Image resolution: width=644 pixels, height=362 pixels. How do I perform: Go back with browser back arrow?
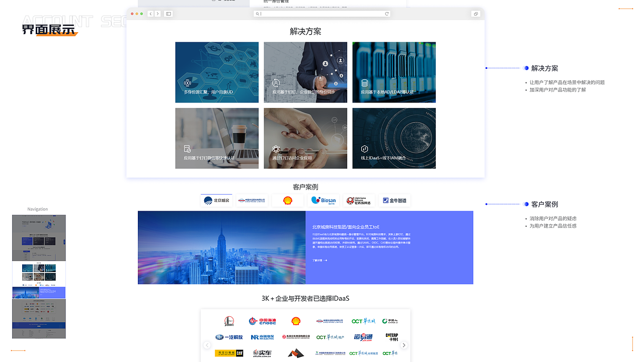(150, 14)
